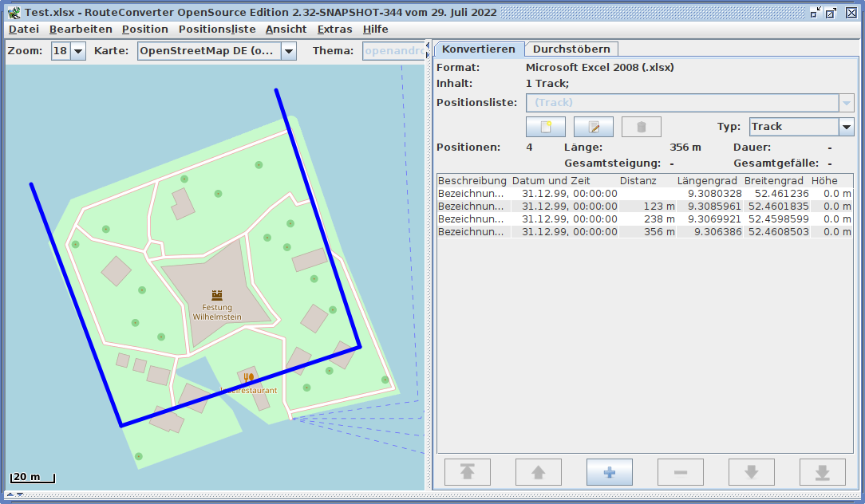Click the new position list icon
Screen dimensions: 865x504
click(546, 127)
